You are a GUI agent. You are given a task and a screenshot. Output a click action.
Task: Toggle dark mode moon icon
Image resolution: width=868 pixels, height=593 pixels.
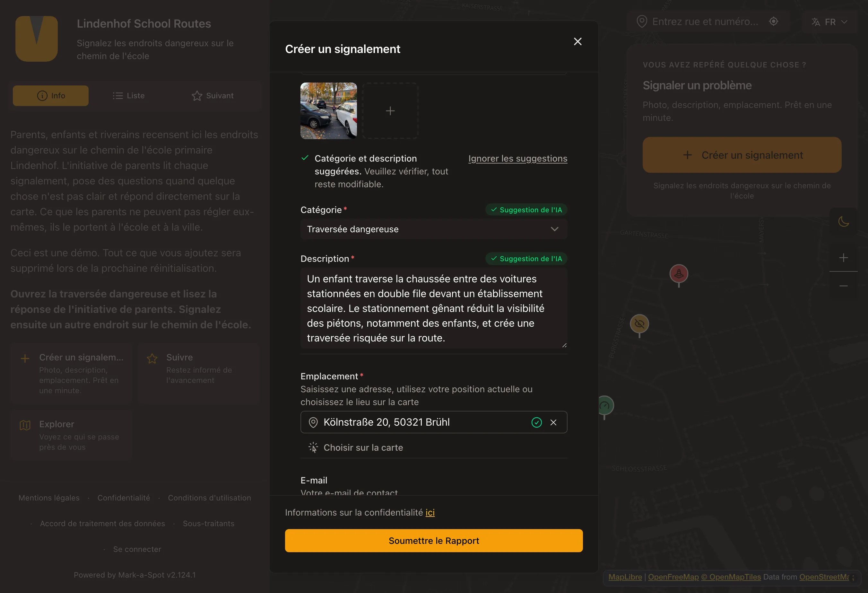click(x=843, y=222)
